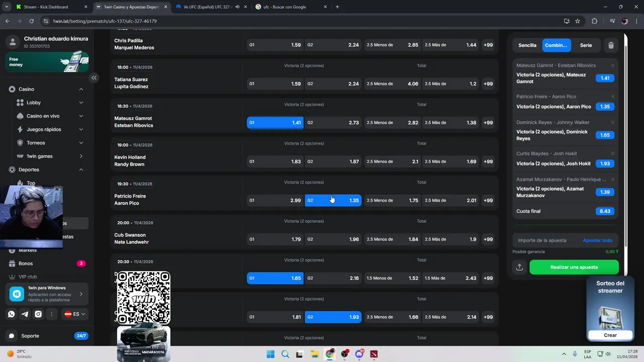Open OBS Studio from the taskbar
The image size is (644, 362).
(344, 354)
